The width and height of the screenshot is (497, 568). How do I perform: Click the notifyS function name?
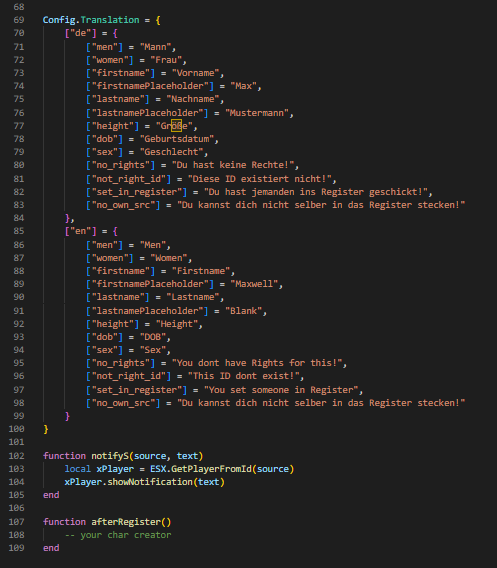(x=110, y=456)
